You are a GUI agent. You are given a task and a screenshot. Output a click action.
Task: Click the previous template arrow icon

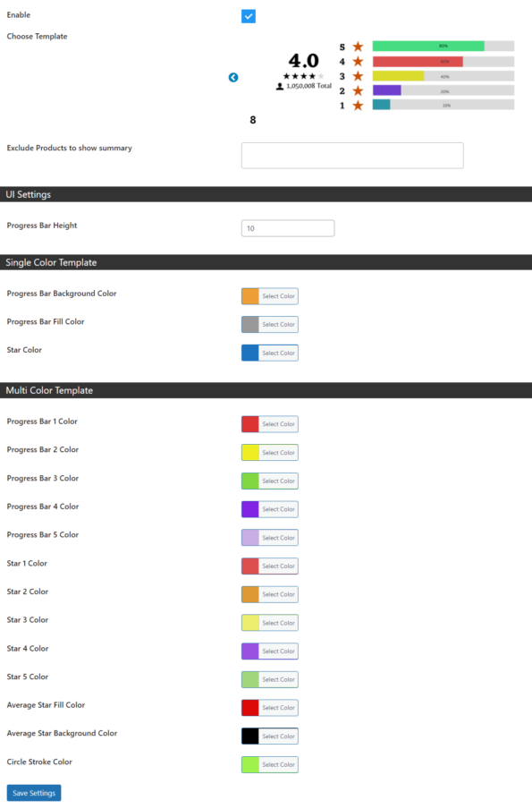coord(233,77)
